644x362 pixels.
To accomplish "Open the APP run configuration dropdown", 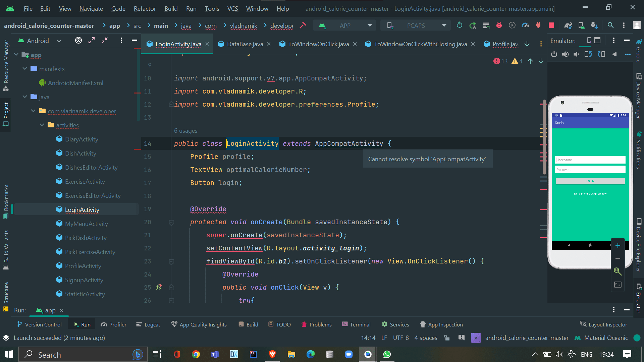I will tap(345, 25).
